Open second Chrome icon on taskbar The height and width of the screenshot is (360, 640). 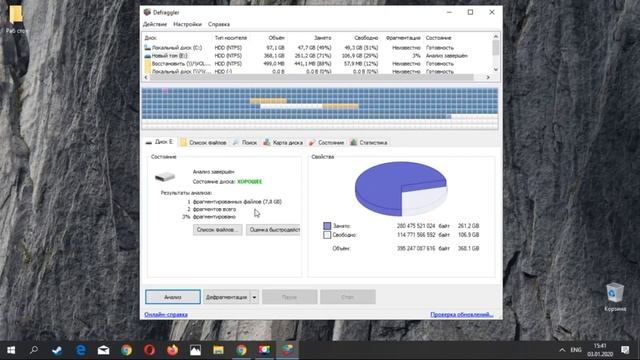click(241, 350)
